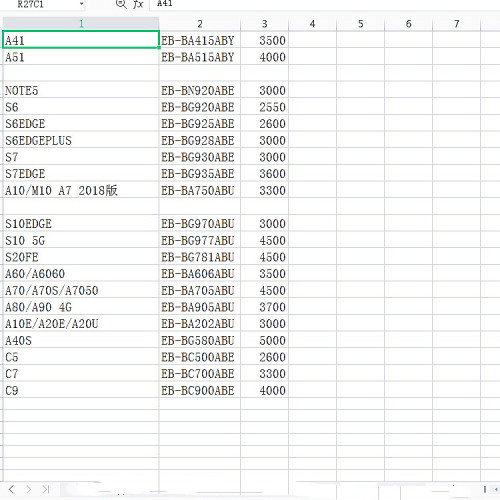
Task: Select column 4 header
Action: click(x=312, y=24)
